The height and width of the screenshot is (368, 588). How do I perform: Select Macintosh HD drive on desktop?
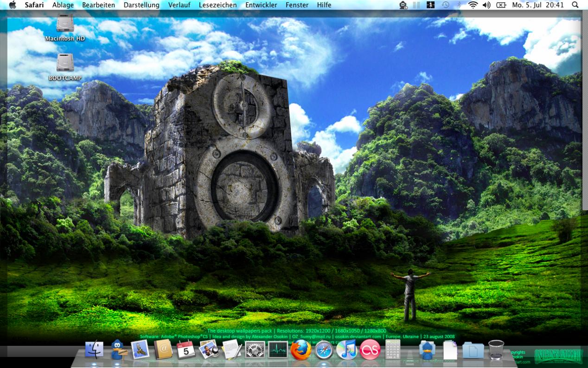pyautogui.click(x=65, y=28)
